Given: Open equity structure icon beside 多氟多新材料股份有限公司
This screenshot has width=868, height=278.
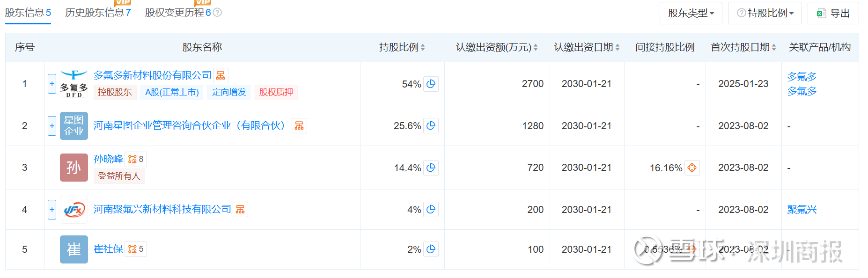Looking at the screenshot, I should 221,75.
